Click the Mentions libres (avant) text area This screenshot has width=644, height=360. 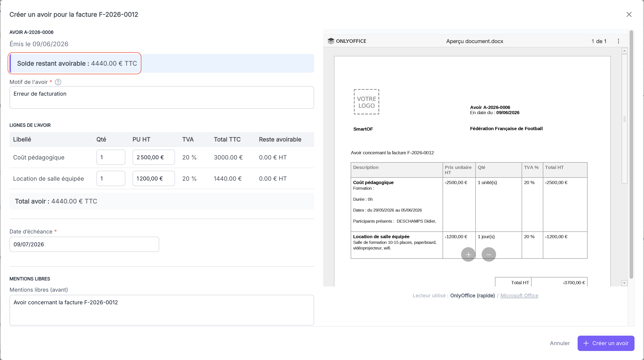(162, 310)
